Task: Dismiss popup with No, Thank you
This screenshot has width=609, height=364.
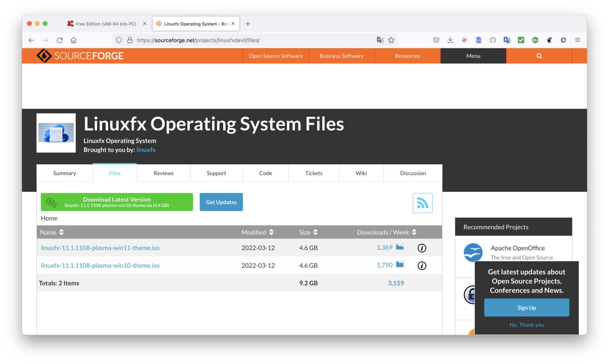Action: [527, 325]
